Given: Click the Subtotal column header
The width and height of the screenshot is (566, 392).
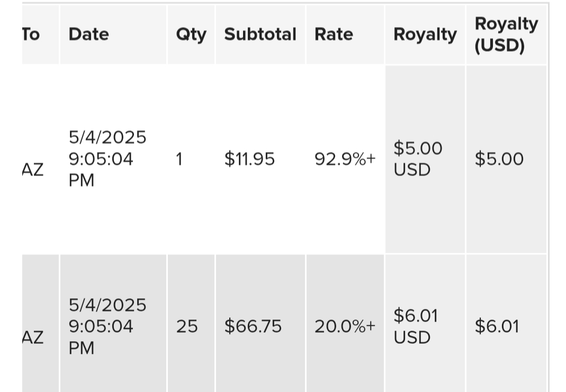Looking at the screenshot, I should (260, 34).
